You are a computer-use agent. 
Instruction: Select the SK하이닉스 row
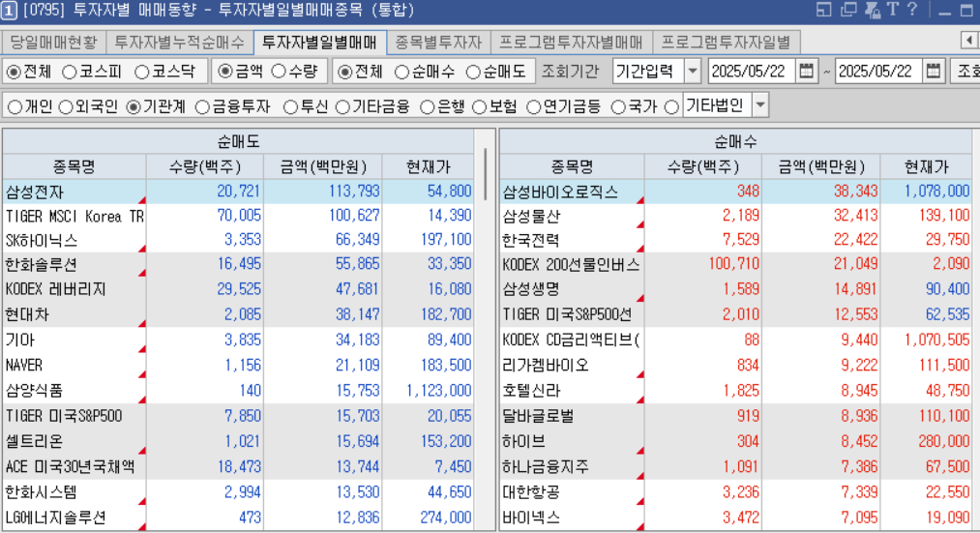(x=237, y=240)
